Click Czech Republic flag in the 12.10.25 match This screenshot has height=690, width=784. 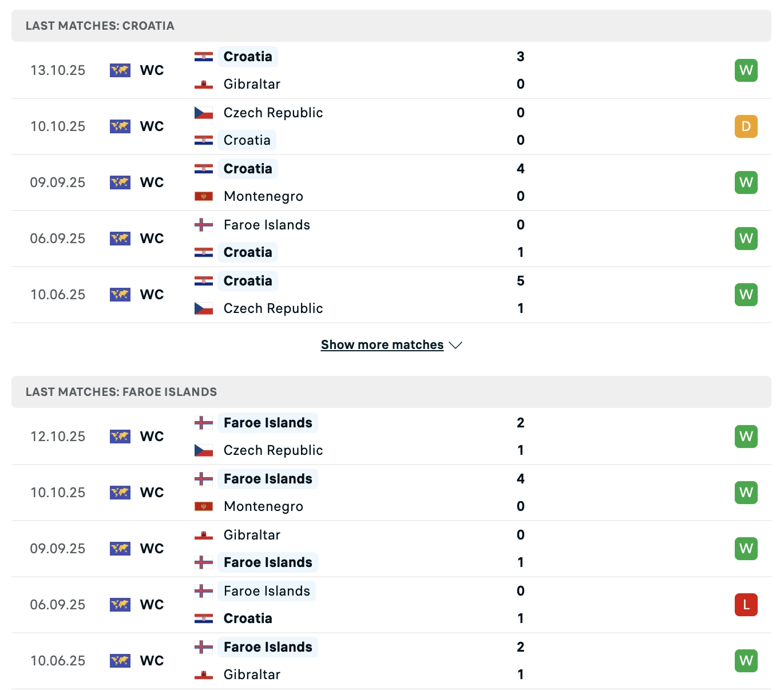click(x=204, y=450)
